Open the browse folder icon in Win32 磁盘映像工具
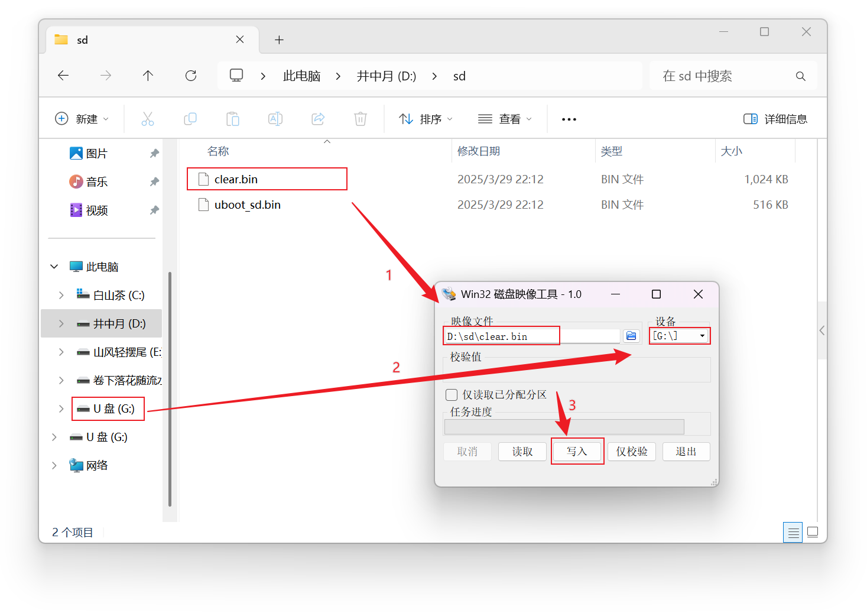867x616 pixels. 631,335
